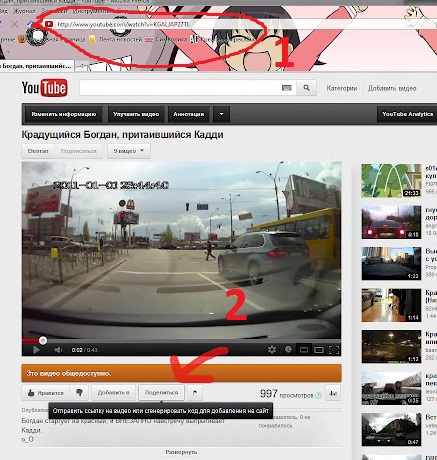Enter fullscreen mode in the player

pyautogui.click(x=334, y=350)
